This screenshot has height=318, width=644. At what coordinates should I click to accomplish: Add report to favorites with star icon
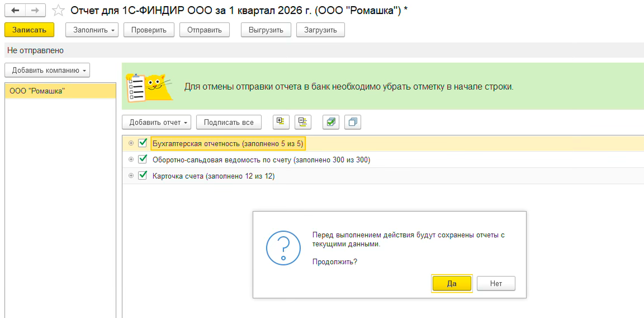tap(58, 10)
